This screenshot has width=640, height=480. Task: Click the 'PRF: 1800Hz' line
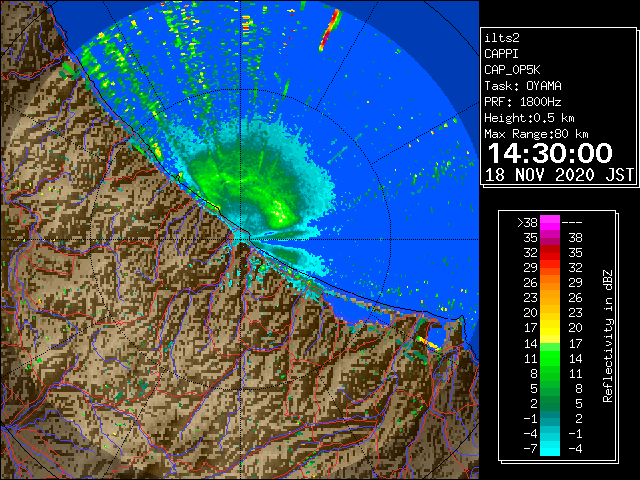point(522,102)
